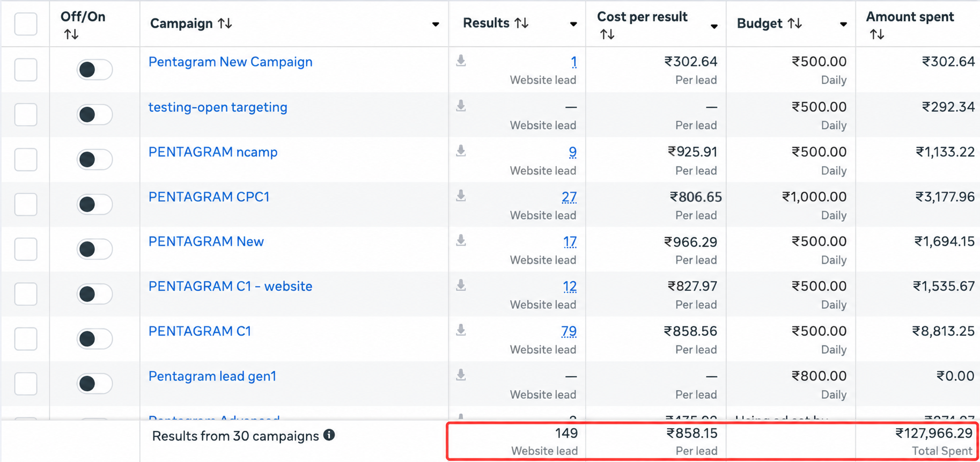Click total 149 website leads summary
Viewport: 980px width, 462px height.
pos(566,433)
